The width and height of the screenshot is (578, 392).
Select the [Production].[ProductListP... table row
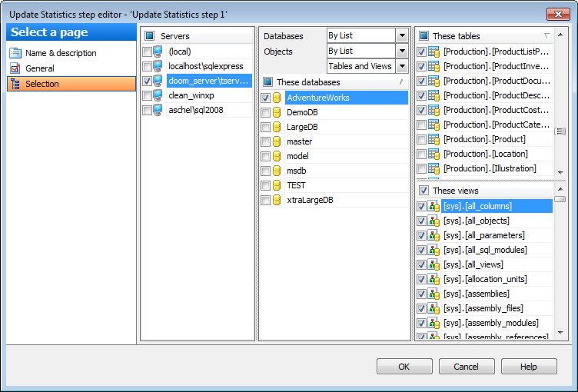(x=497, y=51)
